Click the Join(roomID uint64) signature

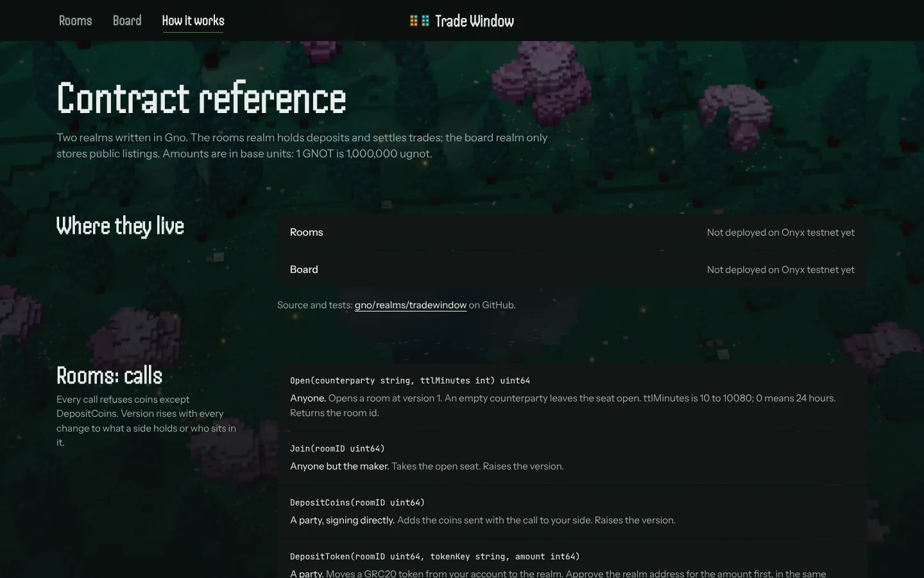pyautogui.click(x=338, y=449)
